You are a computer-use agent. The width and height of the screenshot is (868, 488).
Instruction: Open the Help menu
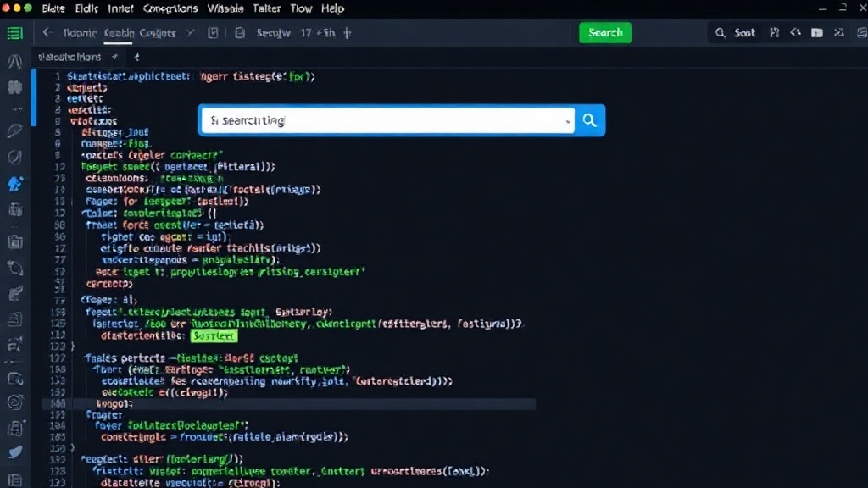[x=332, y=8]
